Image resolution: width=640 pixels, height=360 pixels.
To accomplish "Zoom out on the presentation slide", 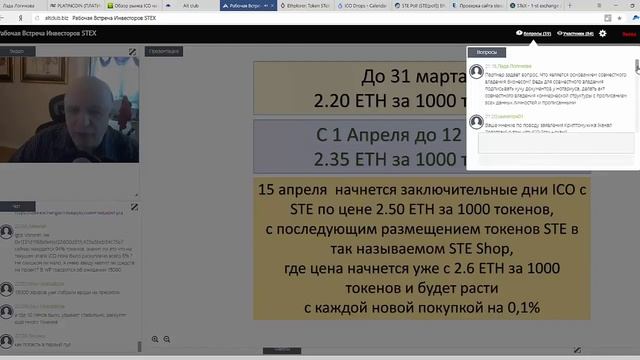I will (x=167, y=339).
